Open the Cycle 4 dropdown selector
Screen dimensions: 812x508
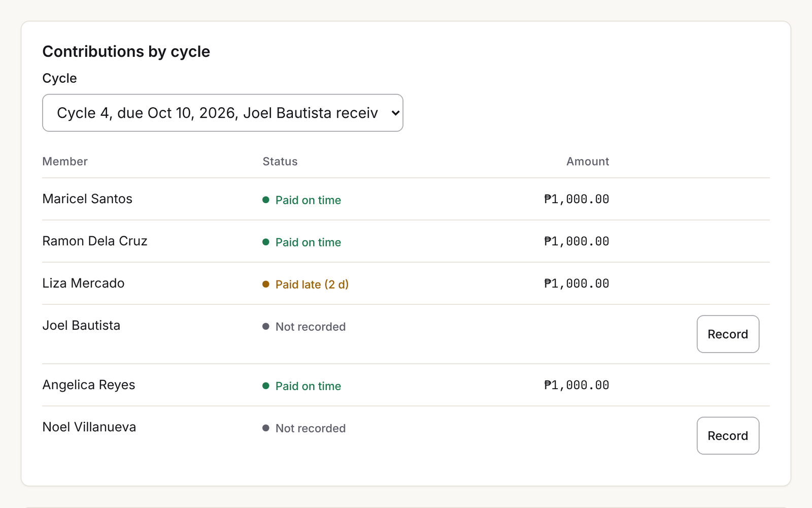[x=222, y=113]
